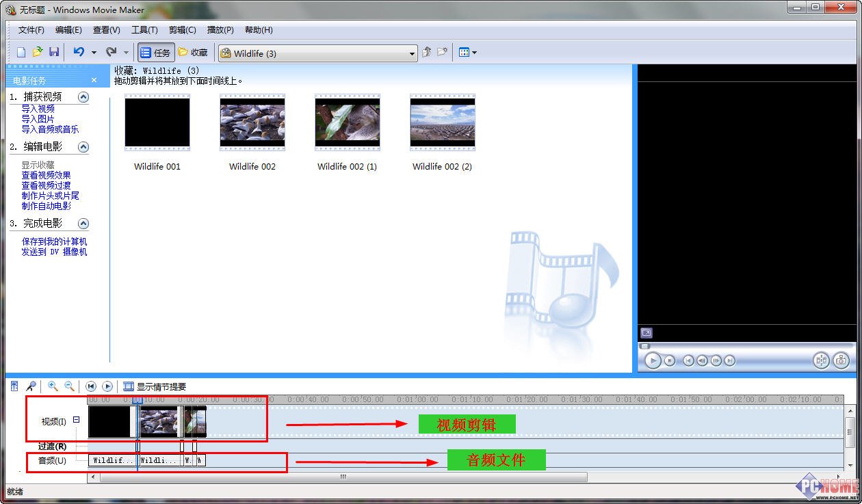Select the Wildlife 002 thumbnail
The height and width of the screenshot is (504, 862).
point(252,123)
